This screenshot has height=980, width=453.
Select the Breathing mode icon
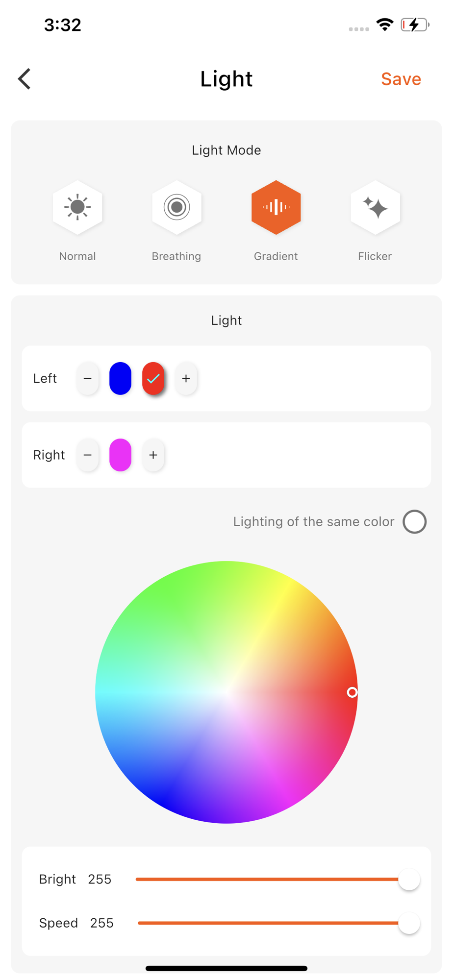(176, 207)
